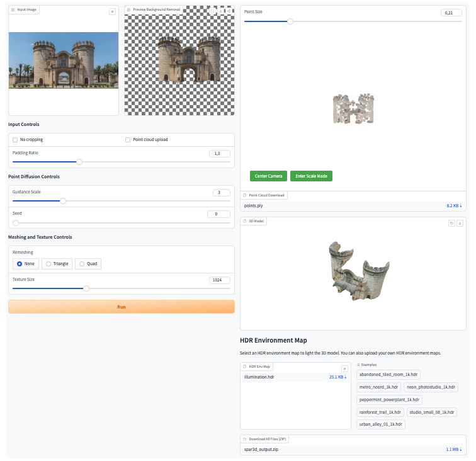Image resolution: width=476 pixels, height=461 pixels.
Task: Toggle the Point cloud upload checkbox
Action: click(128, 139)
